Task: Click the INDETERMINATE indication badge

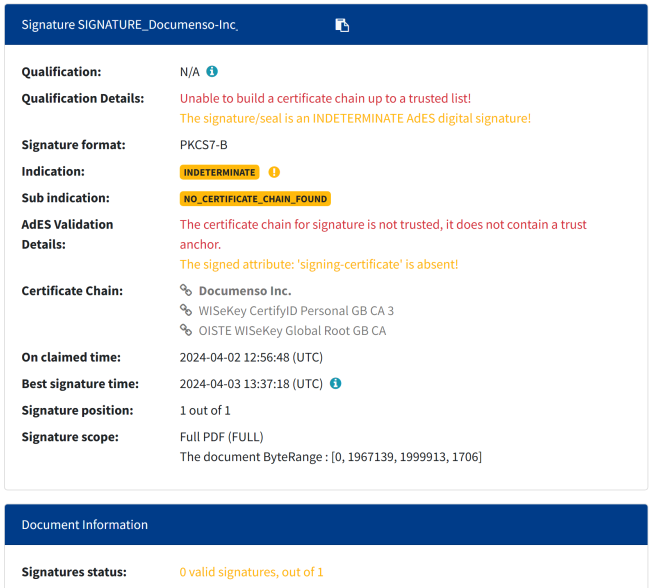Action: (219, 172)
